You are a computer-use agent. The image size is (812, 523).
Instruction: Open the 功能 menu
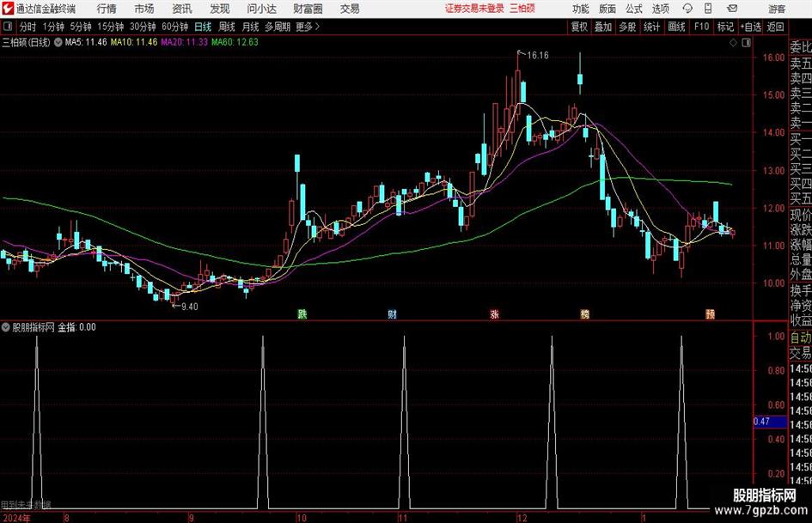tap(581, 9)
